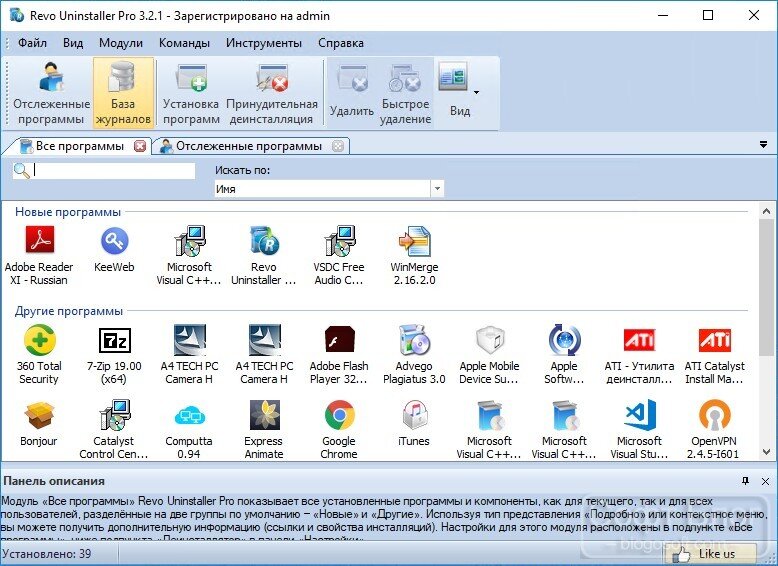Screen dimensions: 778x566
Task: Open the Вид view toolbar icon
Action: point(453,76)
